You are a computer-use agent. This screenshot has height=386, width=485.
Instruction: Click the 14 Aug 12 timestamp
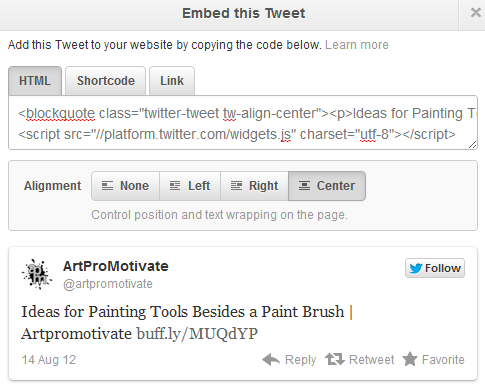[x=49, y=360]
